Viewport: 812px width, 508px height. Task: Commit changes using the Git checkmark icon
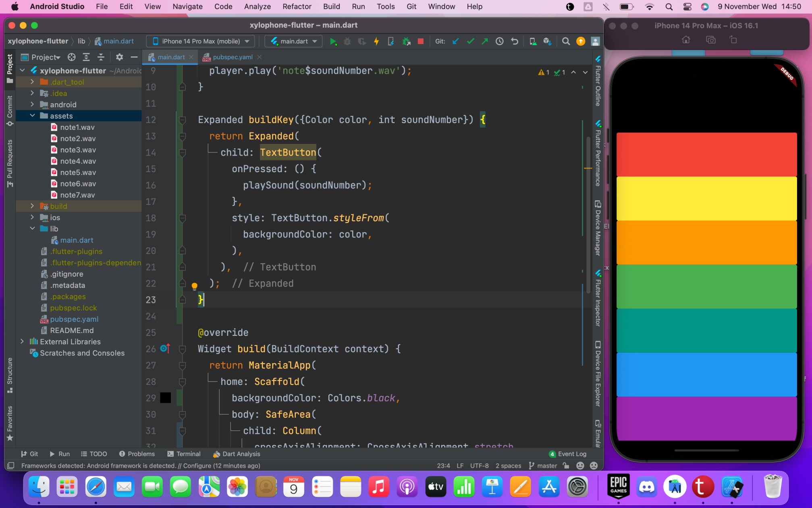click(x=470, y=41)
